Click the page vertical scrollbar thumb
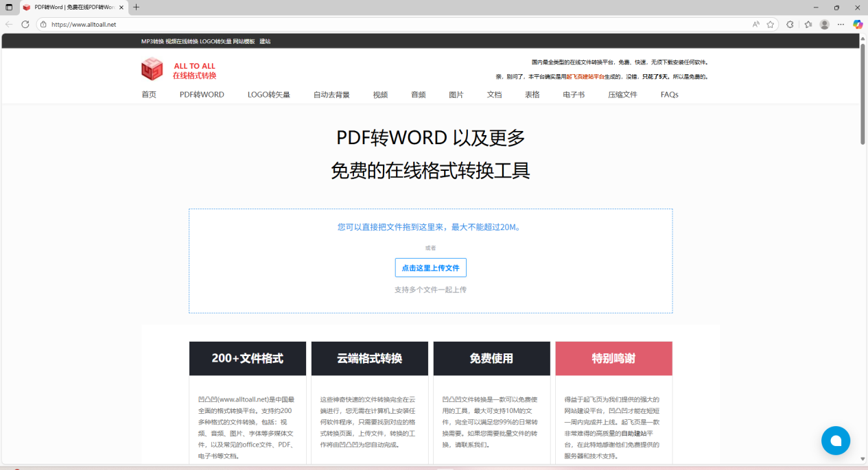Viewport: 868px width, 470px height. (863, 95)
